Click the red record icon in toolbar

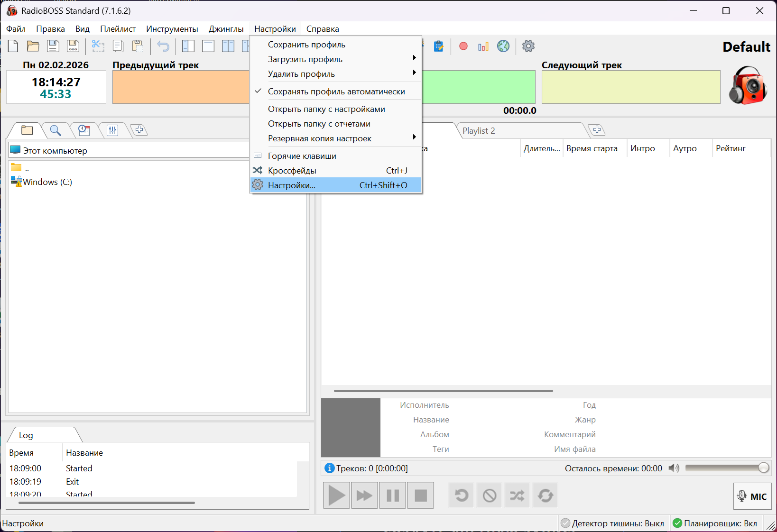click(463, 46)
